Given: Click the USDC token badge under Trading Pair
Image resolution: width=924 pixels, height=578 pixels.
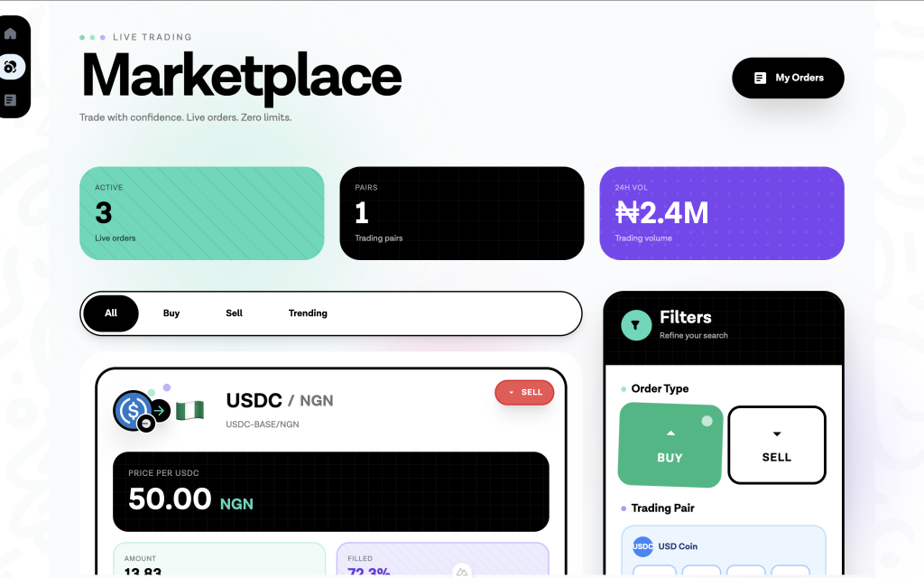Looking at the screenshot, I should point(642,545).
